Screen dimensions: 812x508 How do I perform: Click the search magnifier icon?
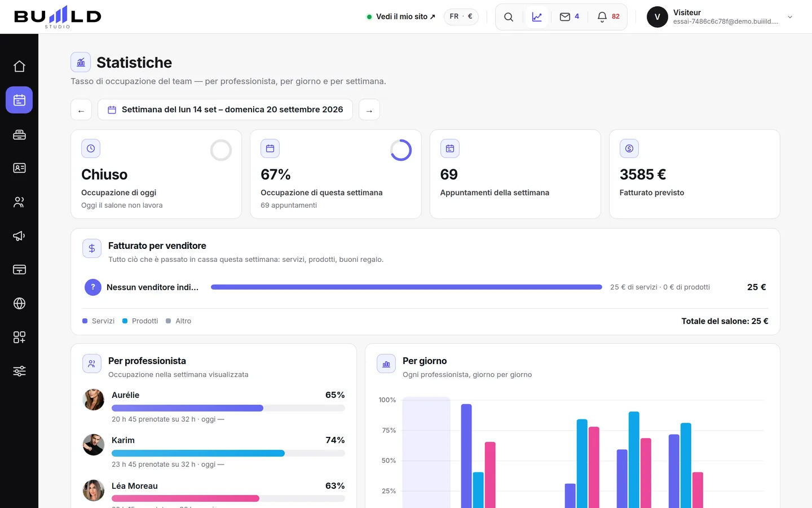[509, 17]
